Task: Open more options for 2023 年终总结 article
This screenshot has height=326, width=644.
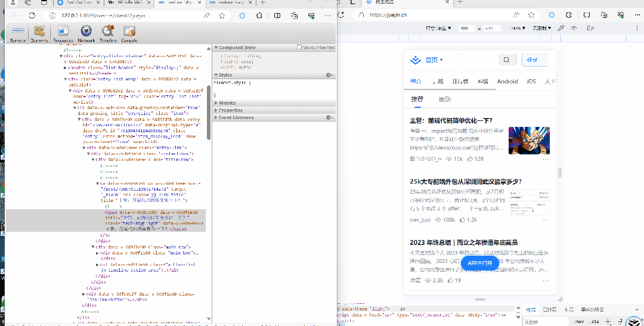Action: [546, 281]
